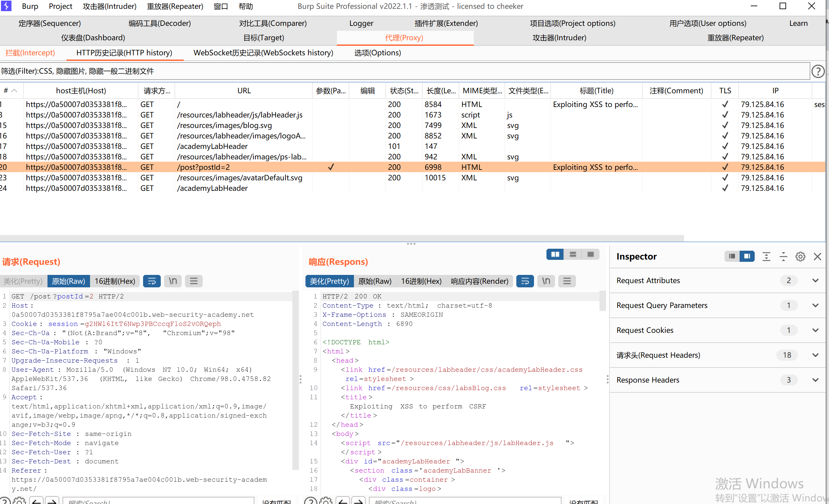Switch request view to 16进制(Hex)

(x=115, y=281)
